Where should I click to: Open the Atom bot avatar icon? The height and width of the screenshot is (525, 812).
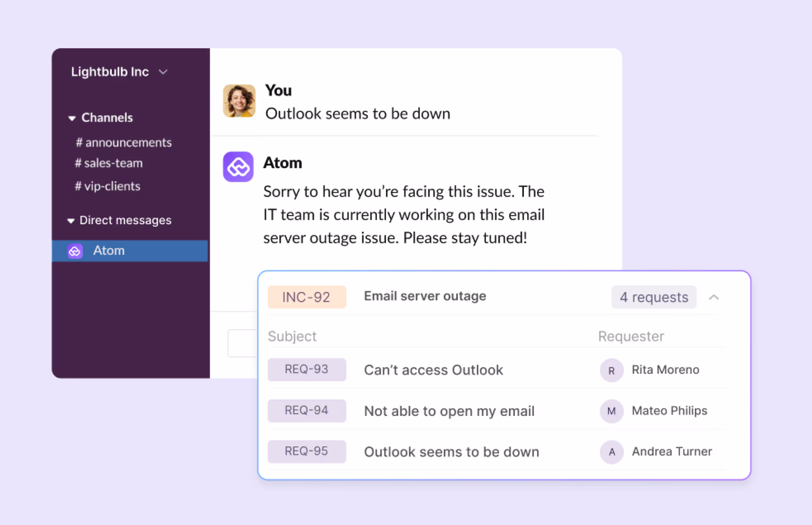(238, 167)
